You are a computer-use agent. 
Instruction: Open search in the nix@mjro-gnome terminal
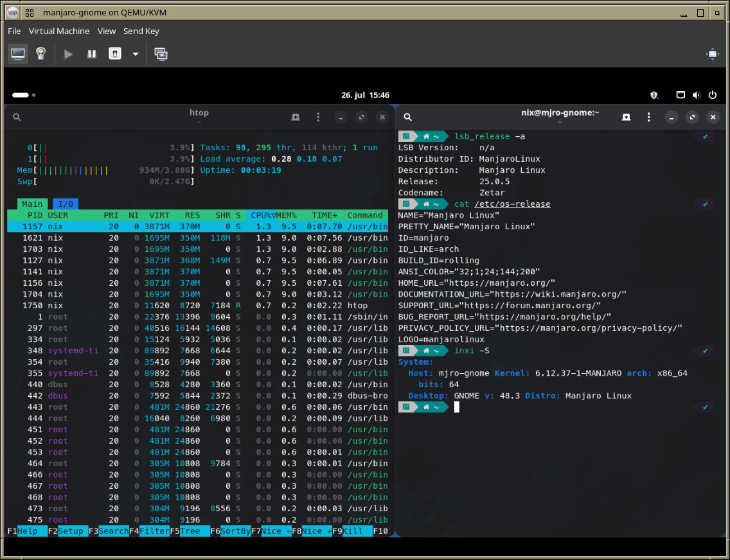click(x=408, y=118)
